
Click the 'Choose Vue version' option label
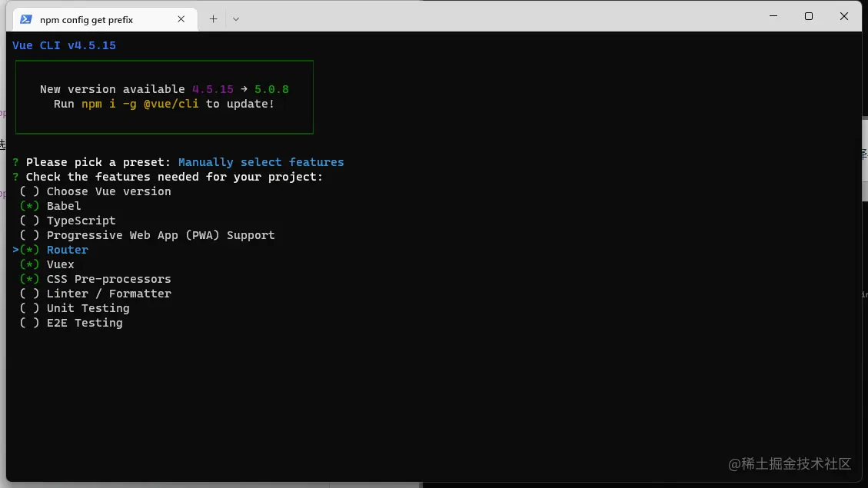click(x=109, y=191)
